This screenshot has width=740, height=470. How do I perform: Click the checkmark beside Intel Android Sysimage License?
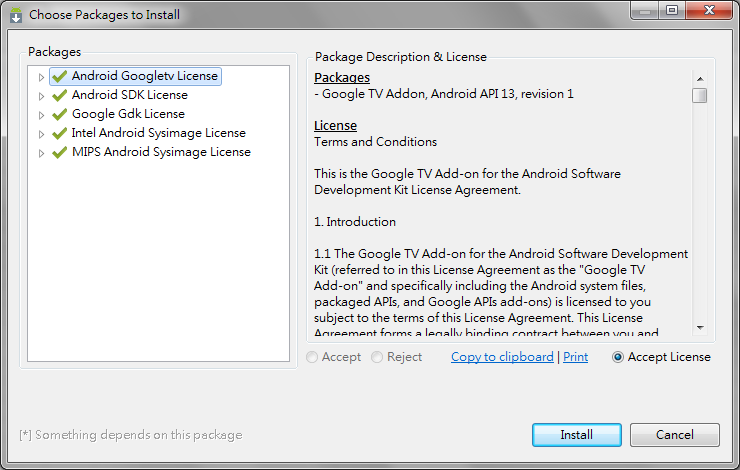(x=59, y=133)
